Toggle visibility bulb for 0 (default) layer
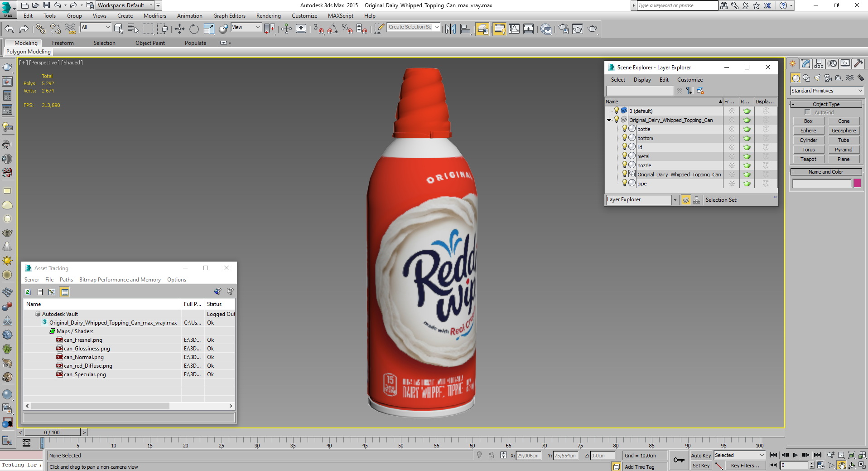Screen dimensions: 868x471 pyautogui.click(x=616, y=111)
